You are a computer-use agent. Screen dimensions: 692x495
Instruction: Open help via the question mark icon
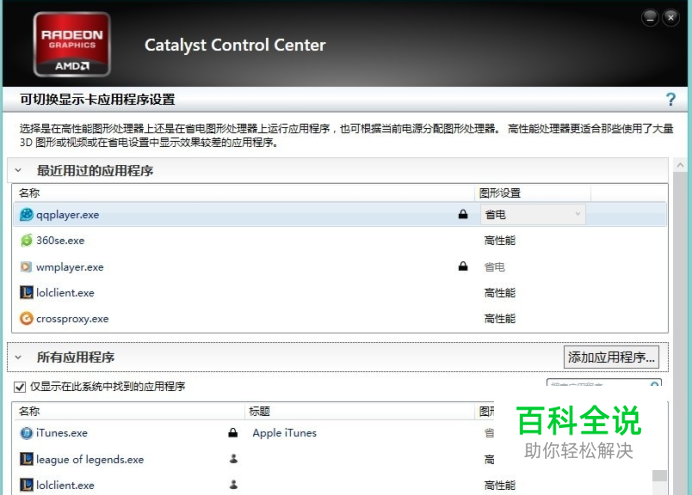click(x=670, y=99)
